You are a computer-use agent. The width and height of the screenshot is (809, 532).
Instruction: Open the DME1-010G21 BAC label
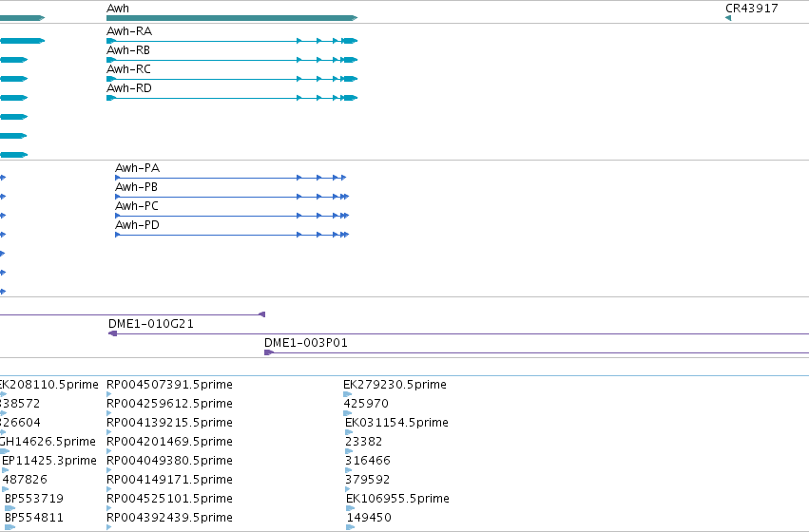[x=150, y=324]
